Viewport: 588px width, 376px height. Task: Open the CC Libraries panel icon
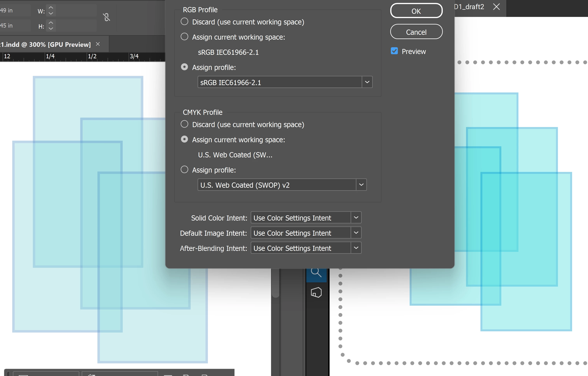click(x=316, y=292)
